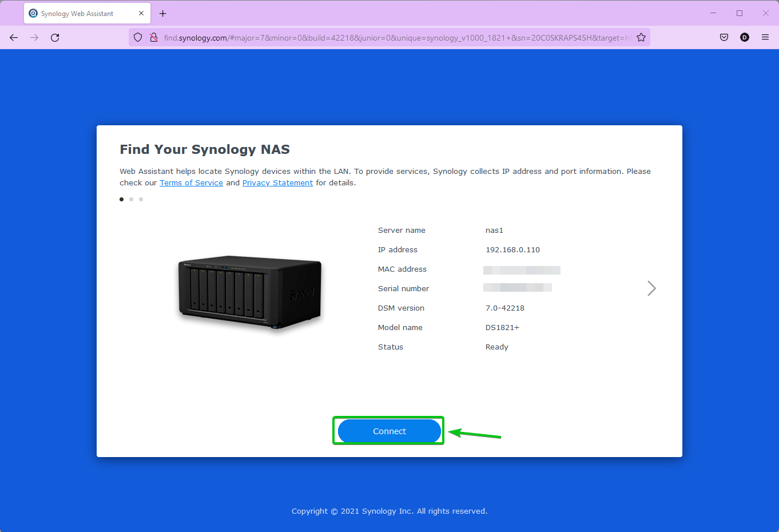Open the Firefox hamburger menu
This screenshot has width=779, height=532.
point(765,37)
